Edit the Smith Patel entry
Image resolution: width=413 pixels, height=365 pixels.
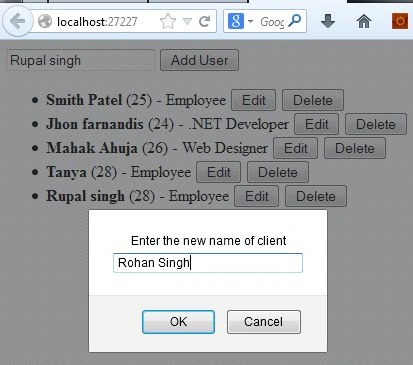(254, 100)
